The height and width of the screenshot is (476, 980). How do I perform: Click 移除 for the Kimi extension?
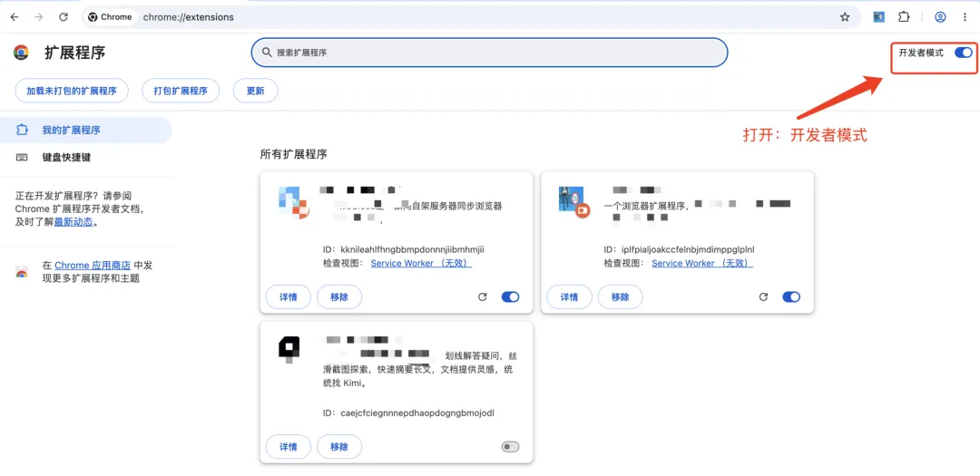(x=339, y=447)
